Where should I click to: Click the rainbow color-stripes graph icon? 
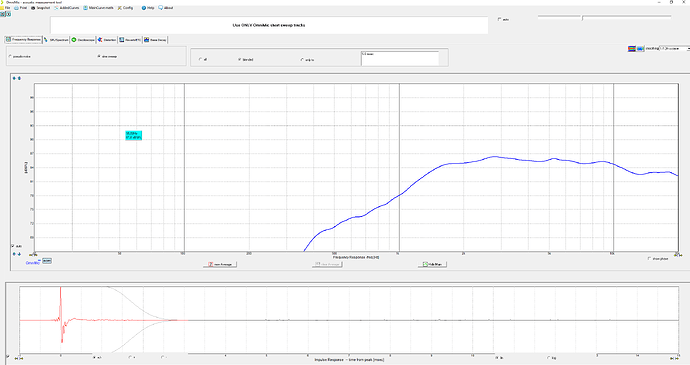631,48
